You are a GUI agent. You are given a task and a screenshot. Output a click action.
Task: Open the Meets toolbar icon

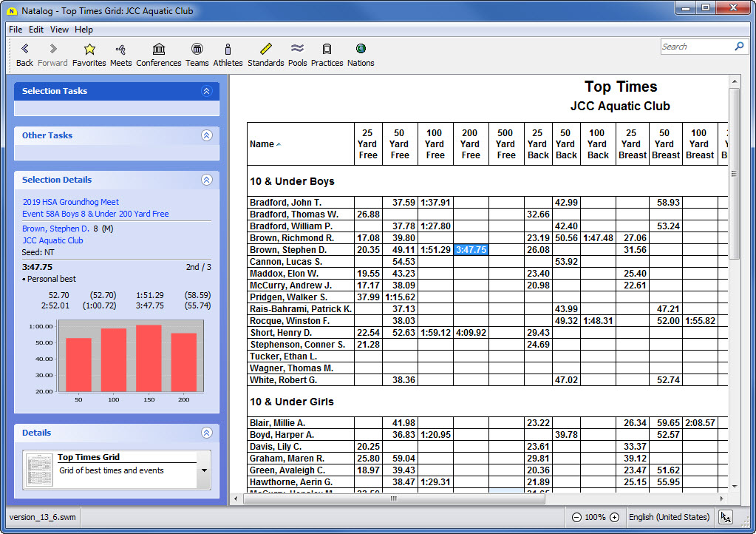click(x=120, y=50)
